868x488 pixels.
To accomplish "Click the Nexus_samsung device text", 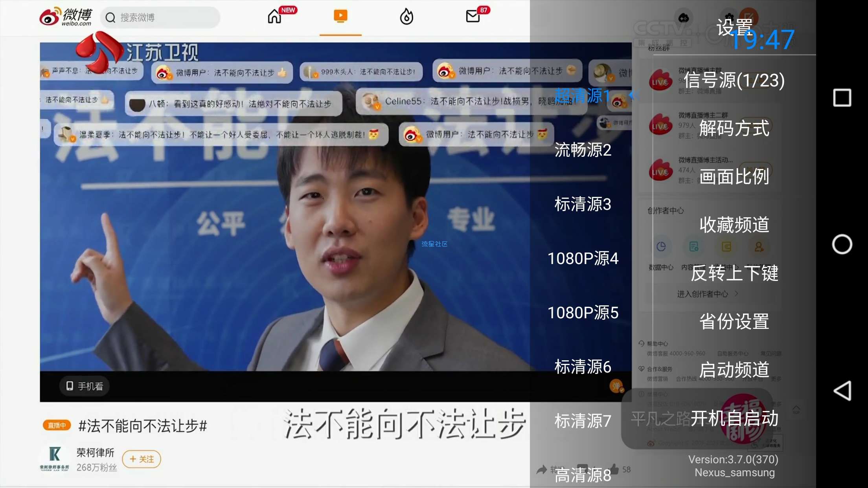I will 734,472.
